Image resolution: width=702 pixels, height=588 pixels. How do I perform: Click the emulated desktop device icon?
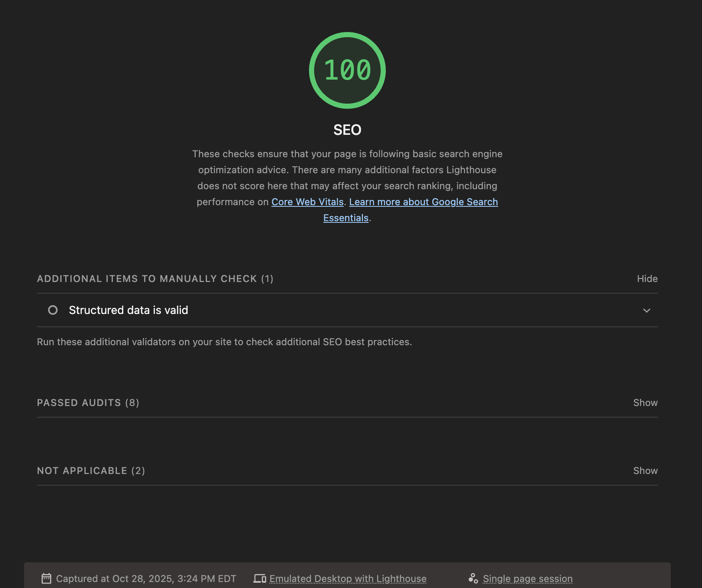[x=260, y=578]
